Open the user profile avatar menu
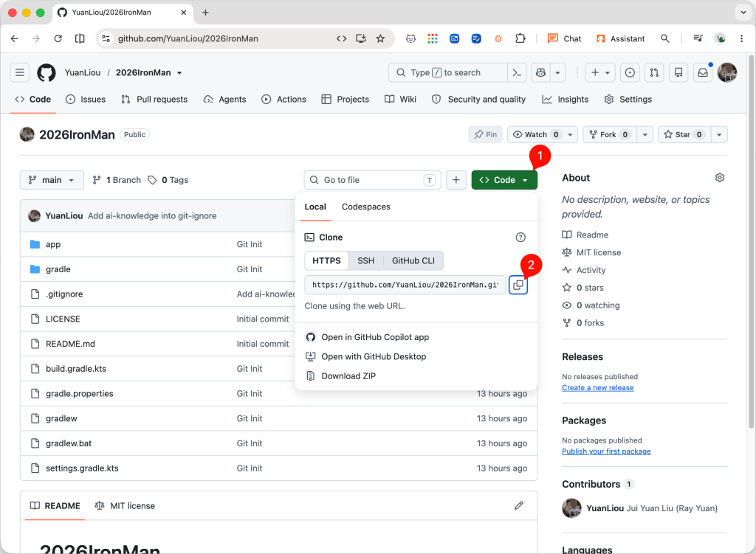756x554 pixels. [727, 73]
